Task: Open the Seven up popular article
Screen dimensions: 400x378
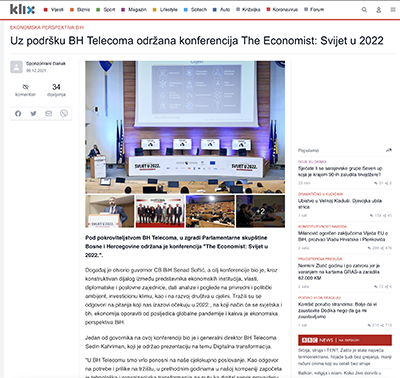Action: pyautogui.click(x=340, y=171)
